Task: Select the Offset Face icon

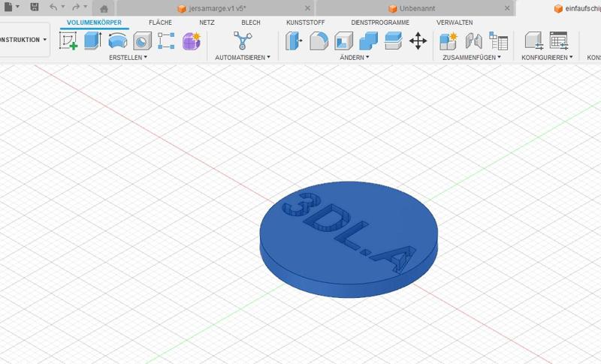Action: 393,41
